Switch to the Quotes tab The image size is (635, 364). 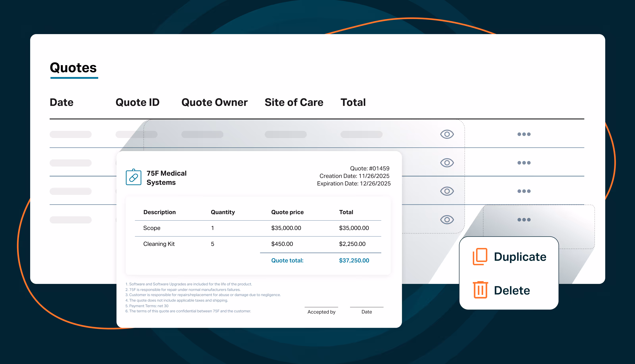[x=73, y=68]
